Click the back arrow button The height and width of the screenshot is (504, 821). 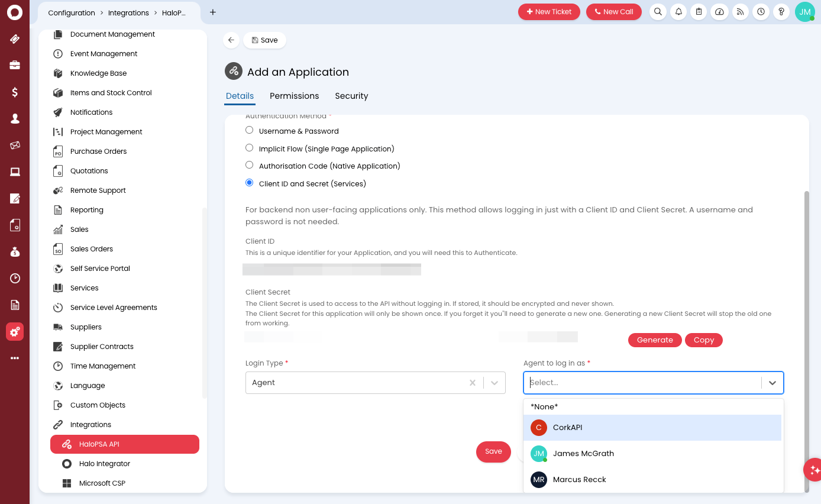tap(231, 40)
